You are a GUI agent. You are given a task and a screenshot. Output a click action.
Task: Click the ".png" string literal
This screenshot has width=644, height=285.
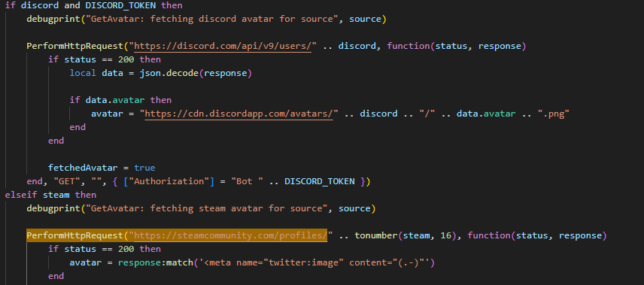[x=553, y=114]
